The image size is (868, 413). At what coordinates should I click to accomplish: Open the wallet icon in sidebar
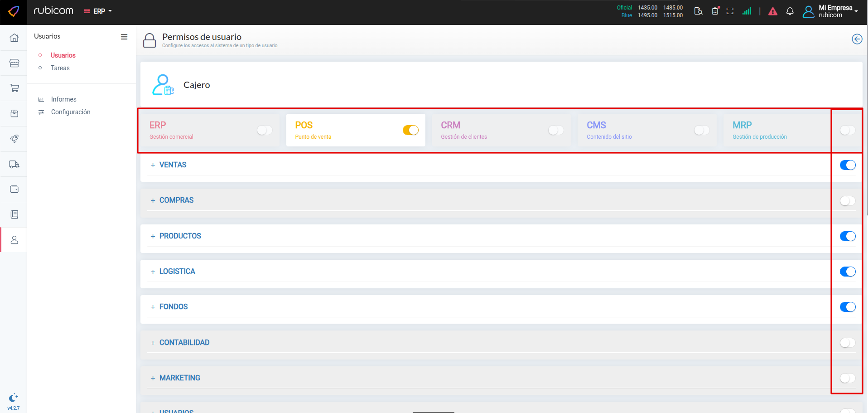tap(14, 189)
